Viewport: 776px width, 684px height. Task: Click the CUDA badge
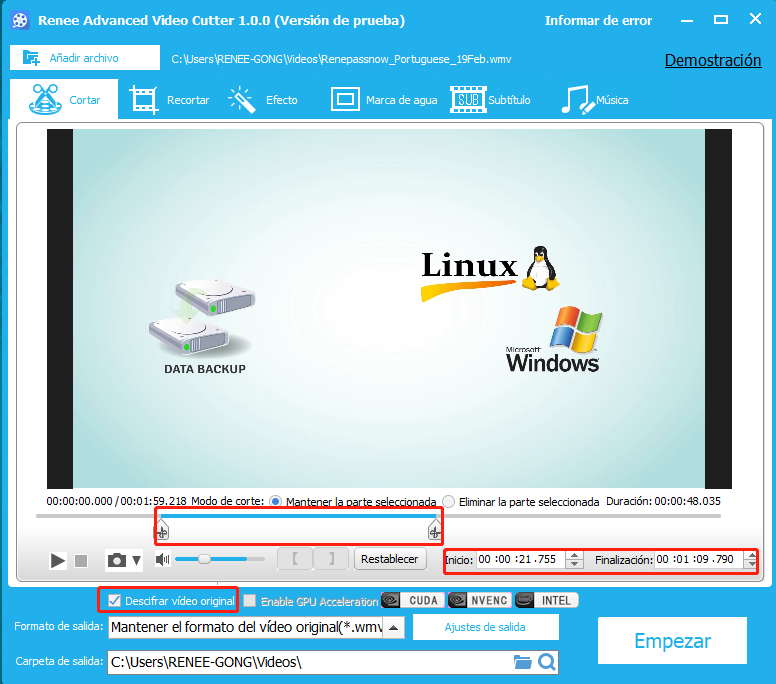pos(413,600)
